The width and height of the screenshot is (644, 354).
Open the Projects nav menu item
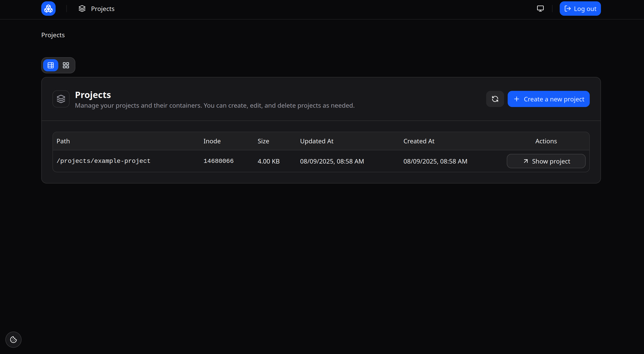tap(102, 9)
